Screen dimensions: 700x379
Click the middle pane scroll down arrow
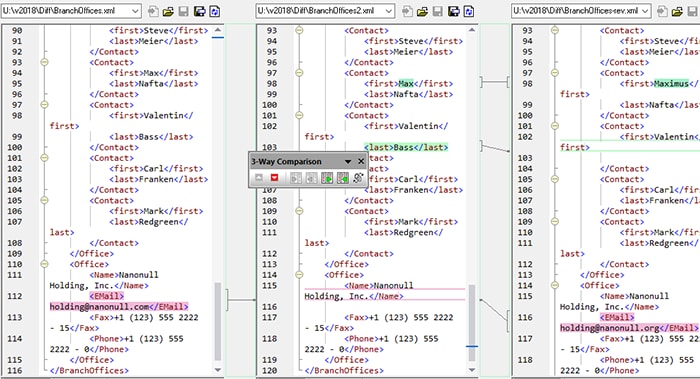point(472,370)
